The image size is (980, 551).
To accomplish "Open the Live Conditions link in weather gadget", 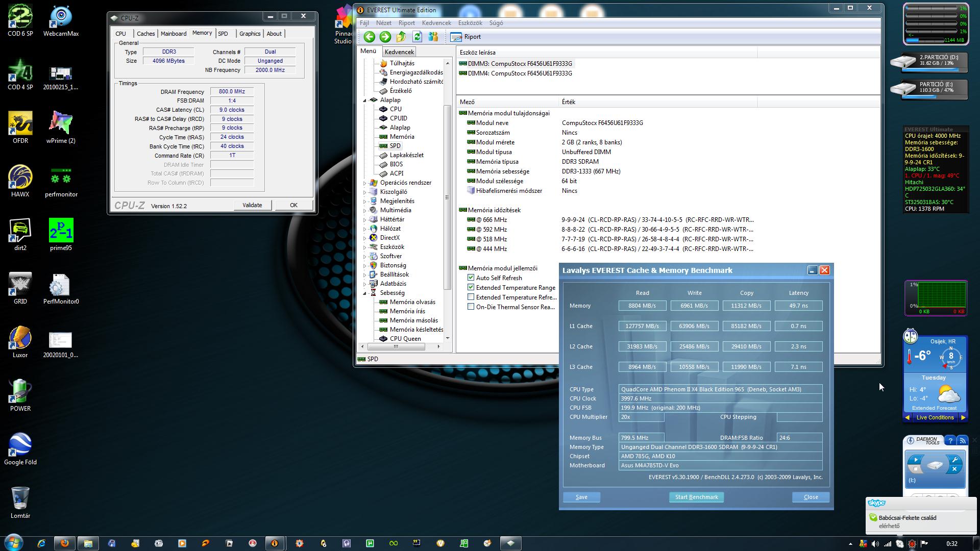I will [x=935, y=417].
